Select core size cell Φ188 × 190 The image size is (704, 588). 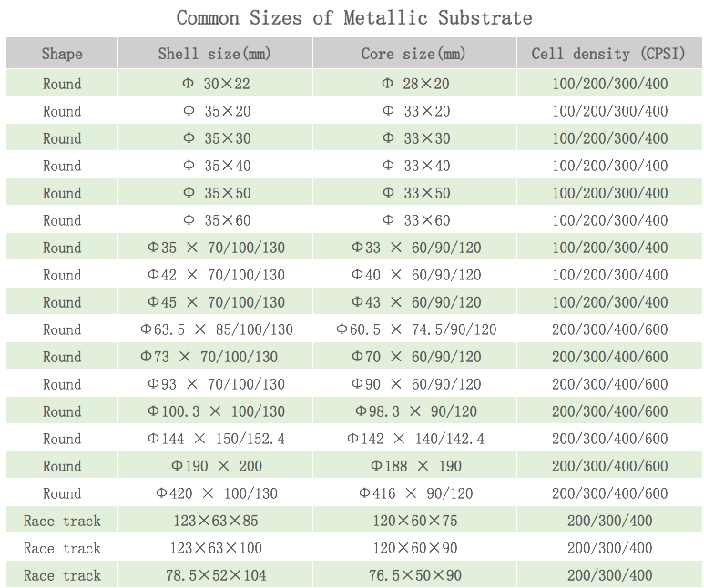[x=415, y=466]
